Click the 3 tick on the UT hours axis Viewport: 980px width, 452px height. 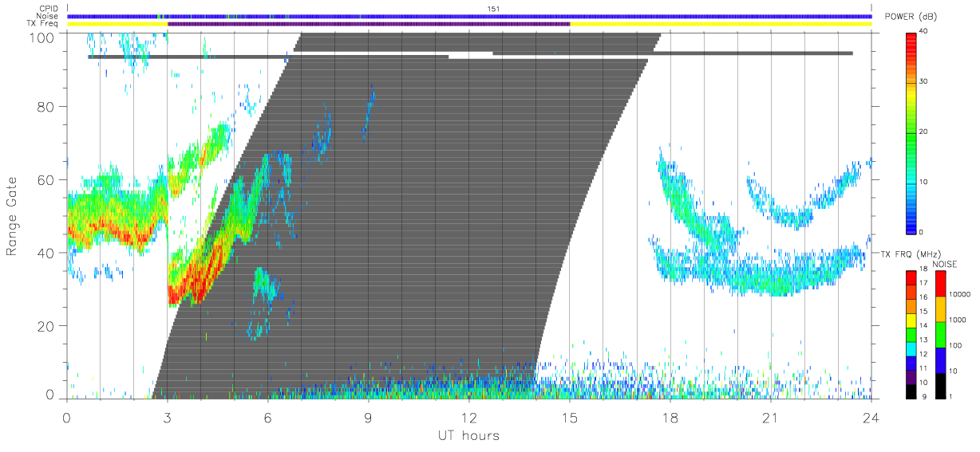167,417
